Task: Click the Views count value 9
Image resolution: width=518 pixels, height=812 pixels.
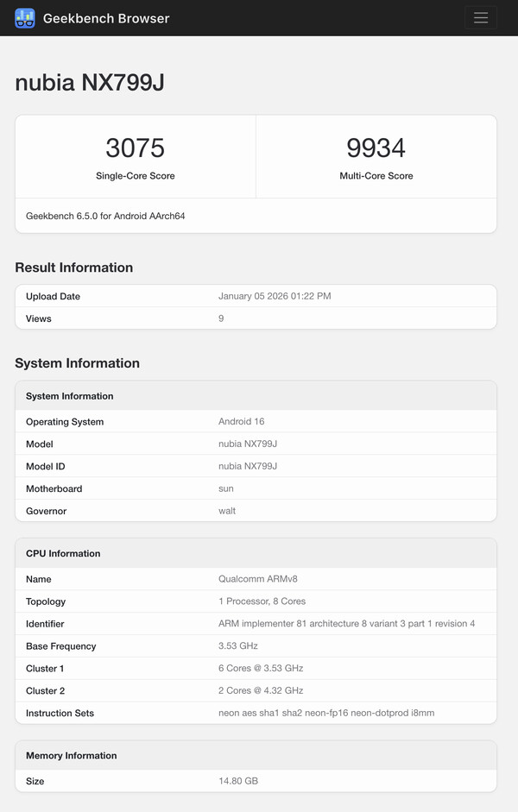Action: 220,318
